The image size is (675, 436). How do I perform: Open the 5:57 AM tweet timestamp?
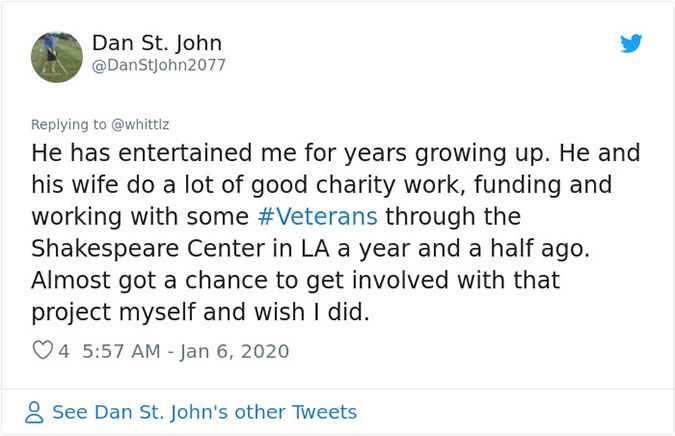click(x=120, y=351)
